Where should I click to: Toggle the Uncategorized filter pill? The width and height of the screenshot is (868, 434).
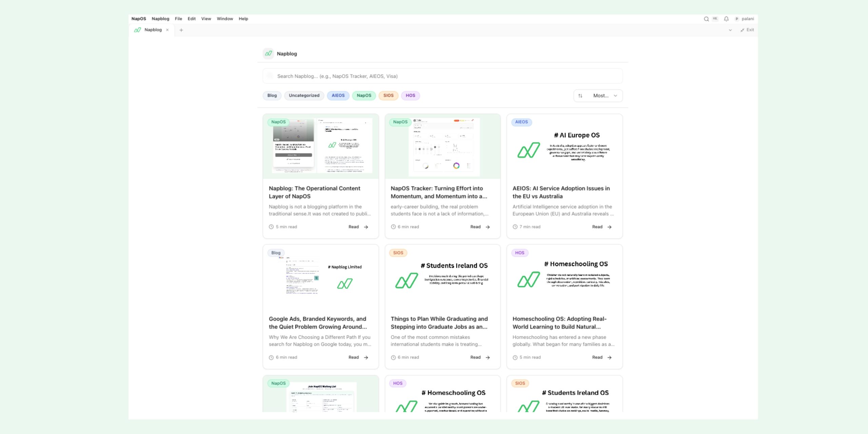tap(304, 96)
